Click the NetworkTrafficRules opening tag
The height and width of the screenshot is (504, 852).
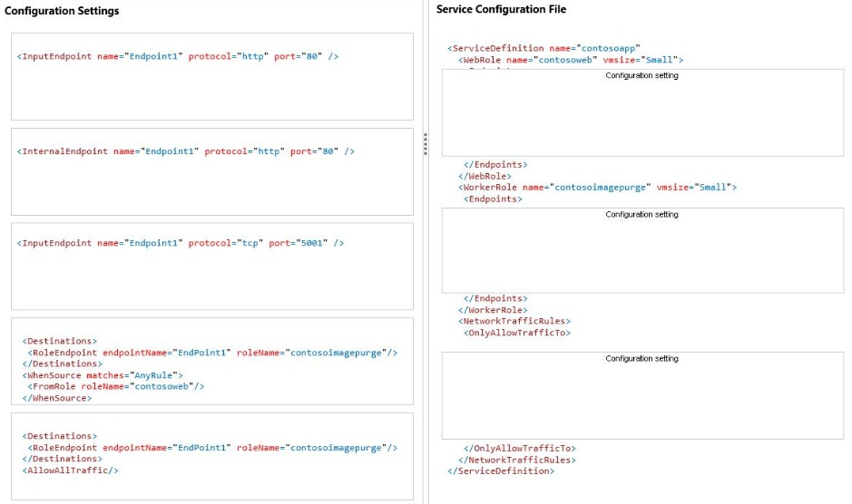[x=514, y=321]
